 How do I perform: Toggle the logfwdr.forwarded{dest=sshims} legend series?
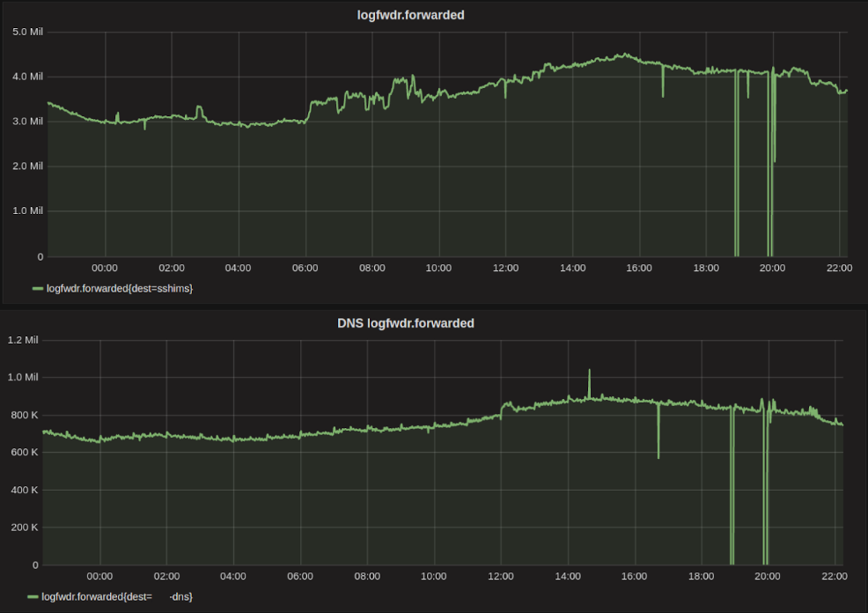119,289
